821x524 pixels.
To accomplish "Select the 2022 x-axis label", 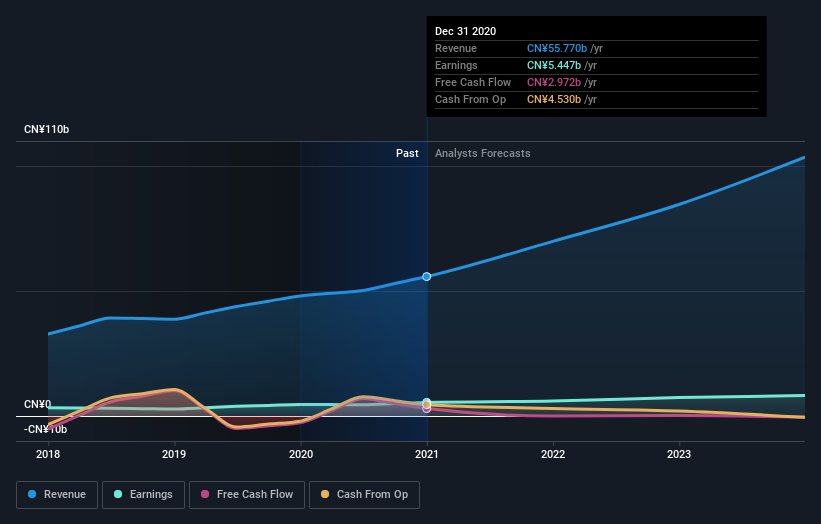I will pyautogui.click(x=553, y=454).
